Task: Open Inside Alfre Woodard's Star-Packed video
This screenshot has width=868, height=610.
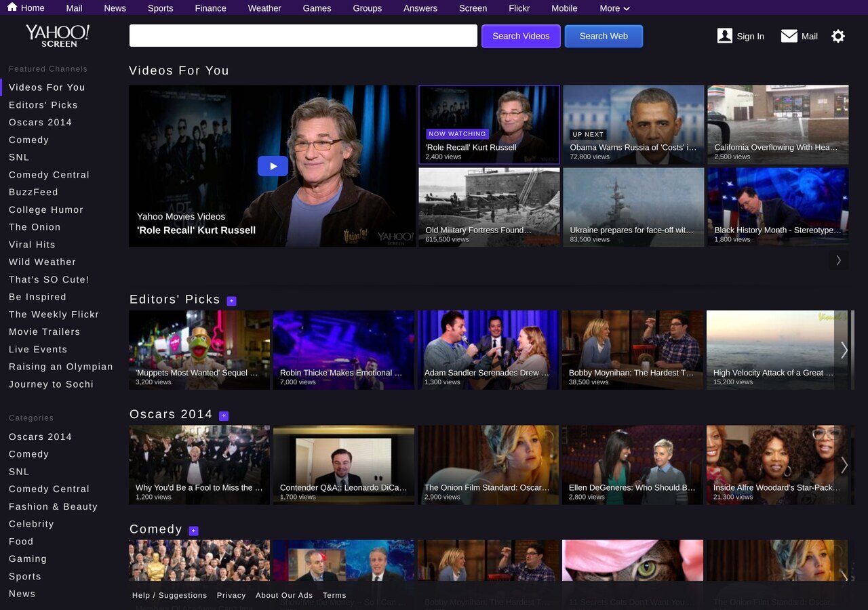Action: pos(777,465)
